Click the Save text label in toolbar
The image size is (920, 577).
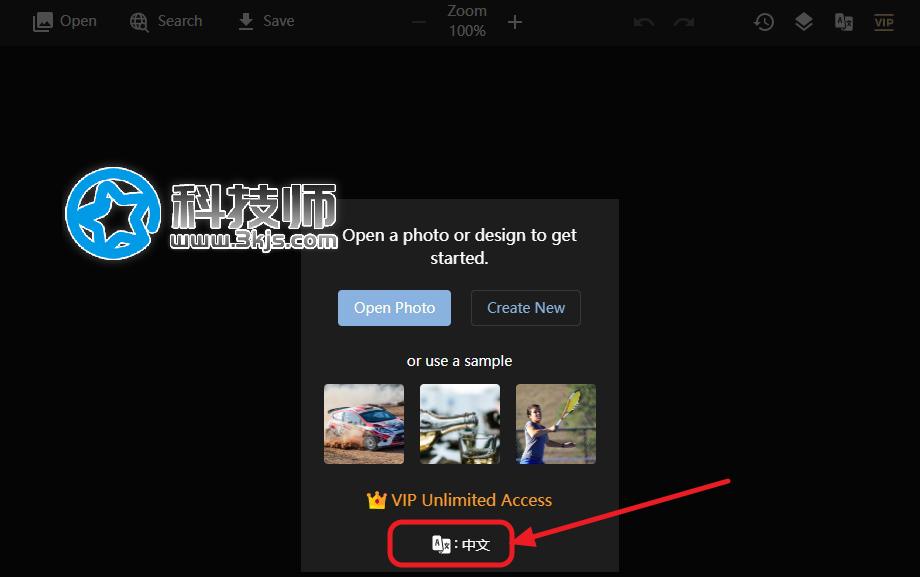click(x=279, y=21)
